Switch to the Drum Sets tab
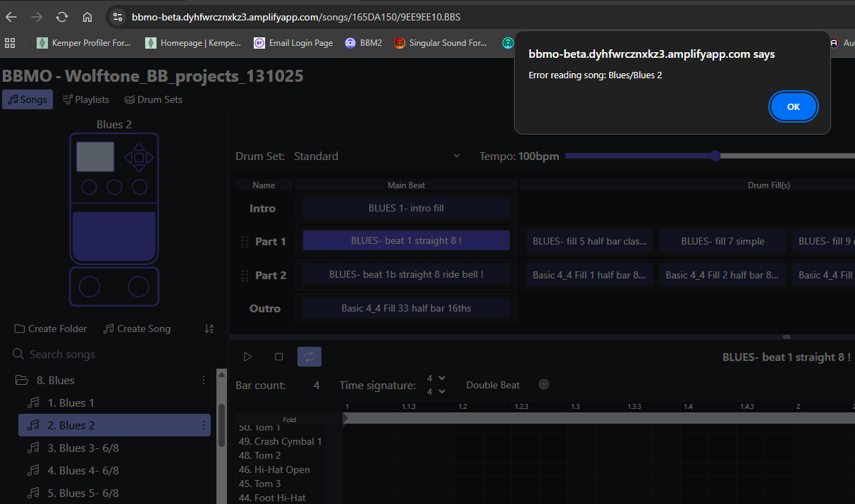The width and height of the screenshot is (855, 504). (x=153, y=99)
